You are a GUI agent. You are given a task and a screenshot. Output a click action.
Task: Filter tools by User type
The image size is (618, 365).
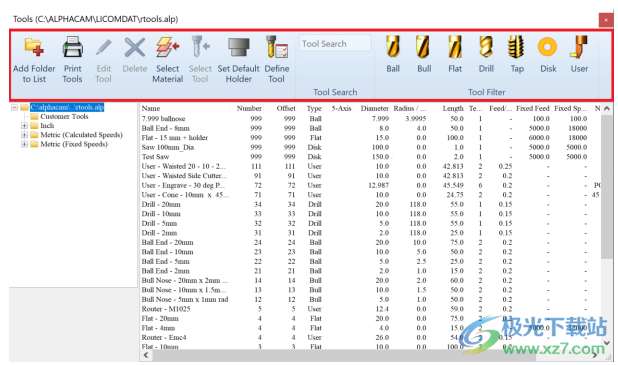579,54
